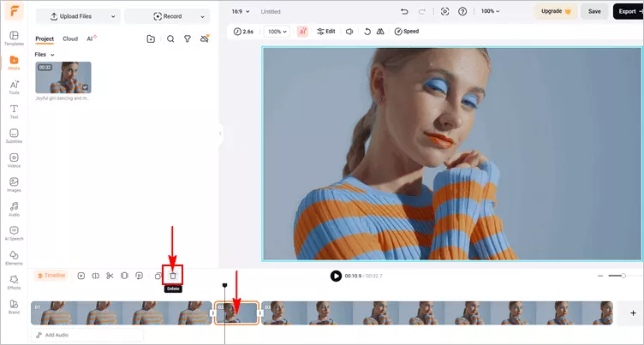Collapse the media panel side handle
644x345 pixels.
point(220,134)
